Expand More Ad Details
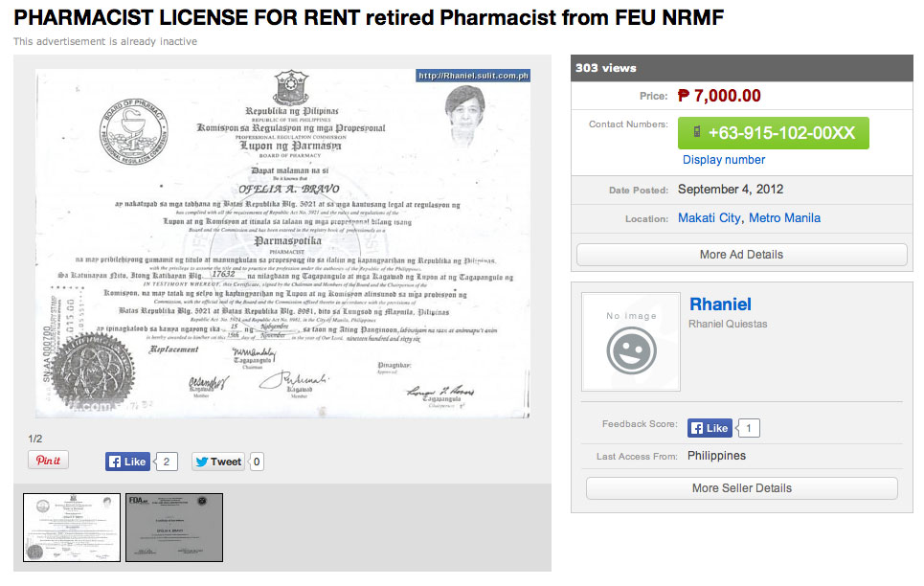Screen dimensions: 924x586 point(741,255)
